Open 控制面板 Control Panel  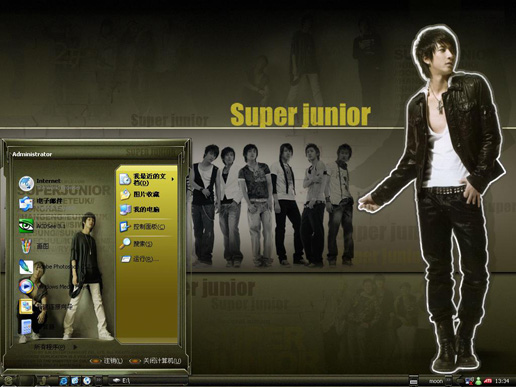coord(143,227)
